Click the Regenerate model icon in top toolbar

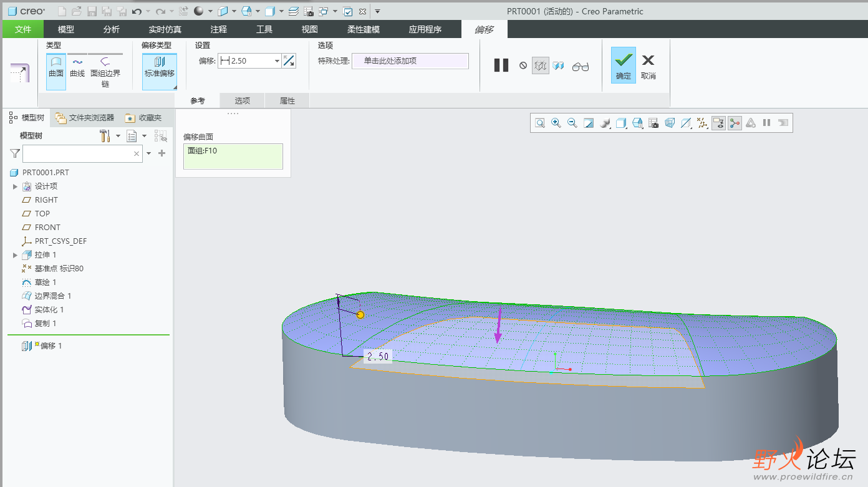click(183, 11)
